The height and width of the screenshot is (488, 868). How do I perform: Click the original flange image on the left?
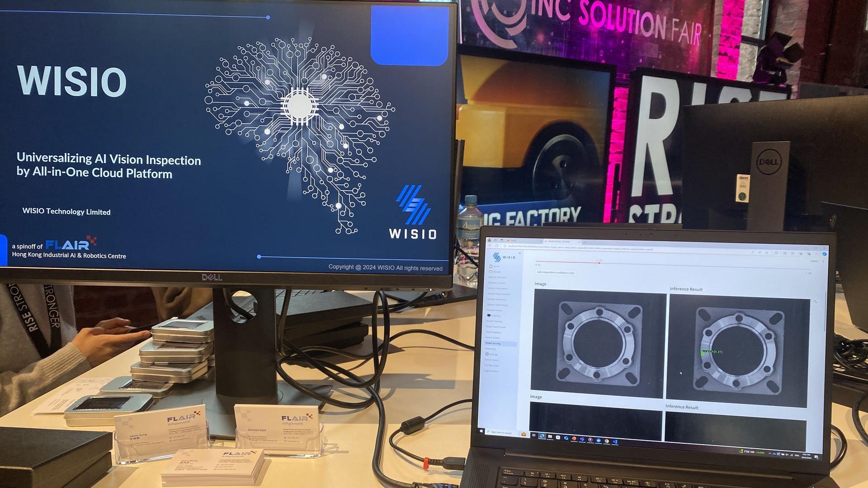(598, 344)
